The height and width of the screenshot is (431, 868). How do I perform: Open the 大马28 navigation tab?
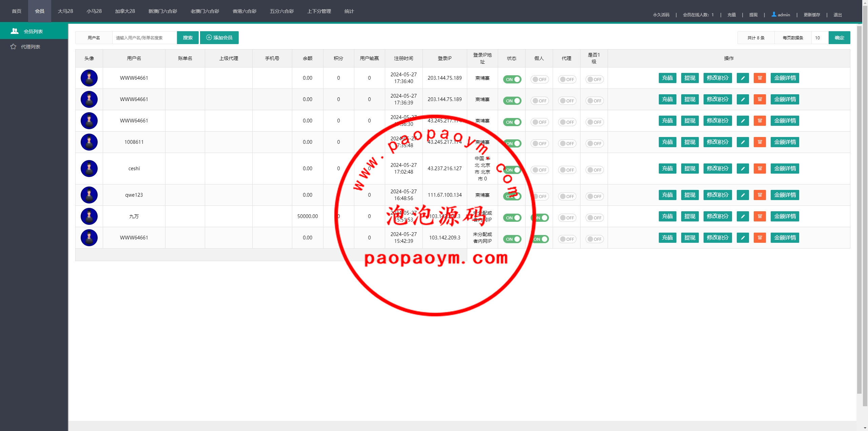pos(65,11)
